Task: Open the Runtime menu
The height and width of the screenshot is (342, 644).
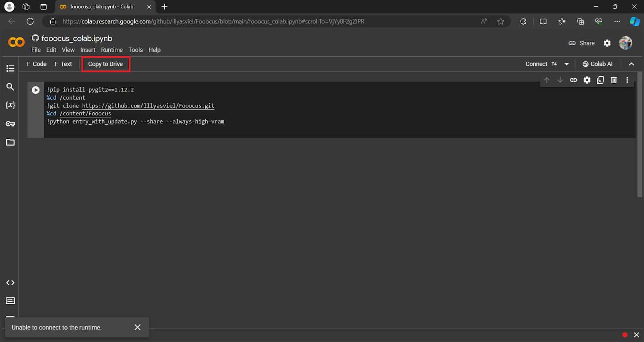Action: point(112,50)
